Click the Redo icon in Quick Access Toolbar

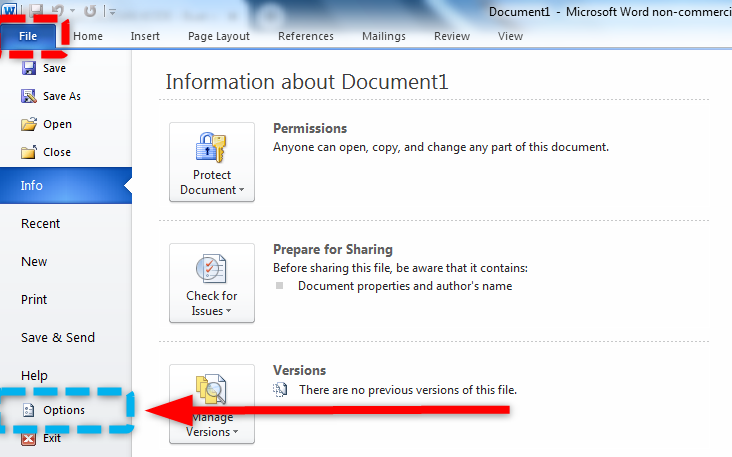(90, 10)
